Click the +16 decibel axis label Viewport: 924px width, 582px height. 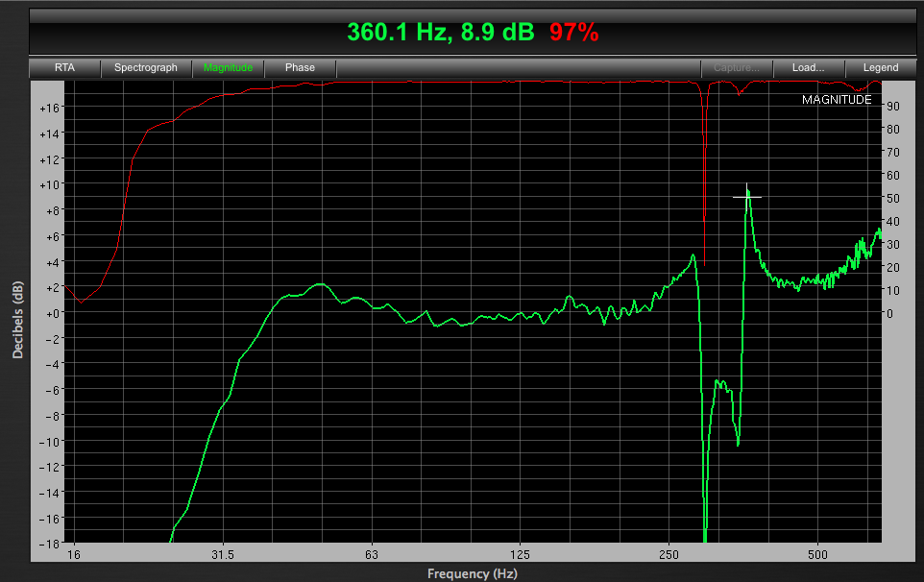[x=50, y=108]
